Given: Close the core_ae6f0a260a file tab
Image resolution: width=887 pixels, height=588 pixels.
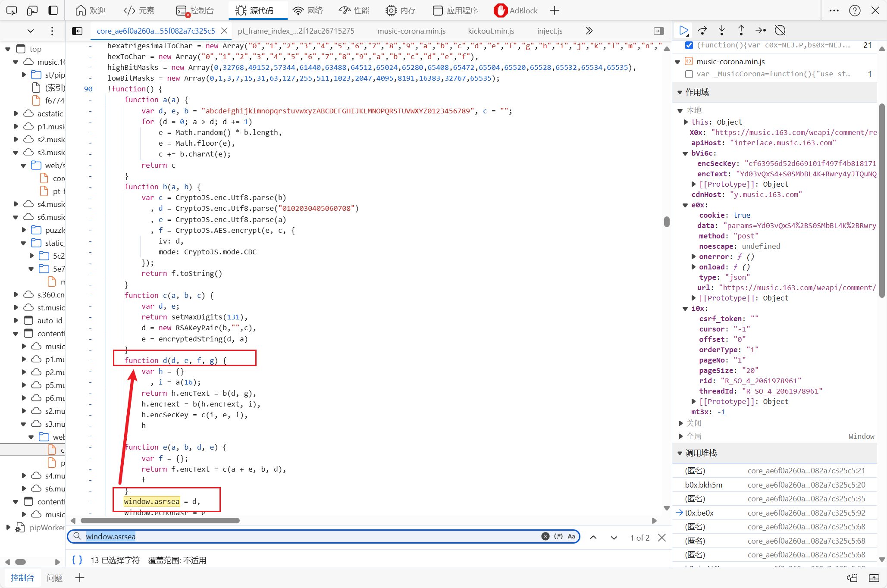Looking at the screenshot, I should point(224,31).
